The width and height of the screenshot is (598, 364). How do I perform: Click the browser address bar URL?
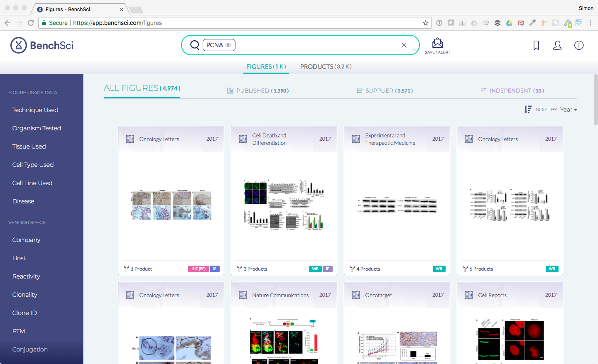point(118,23)
